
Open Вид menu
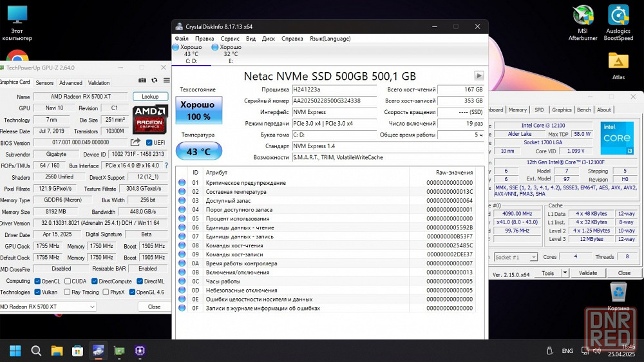(x=251, y=39)
